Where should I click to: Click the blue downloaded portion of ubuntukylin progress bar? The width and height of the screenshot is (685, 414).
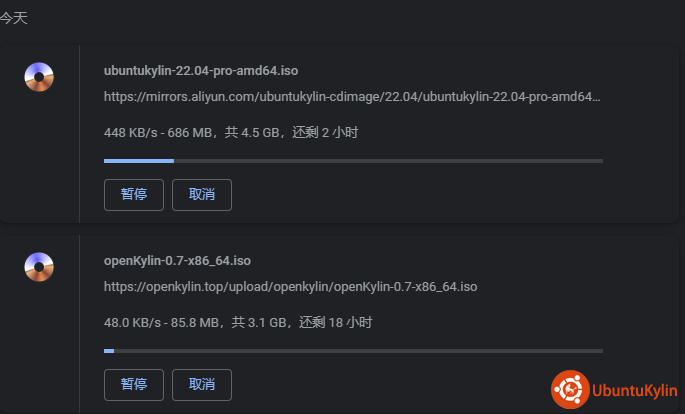138,160
